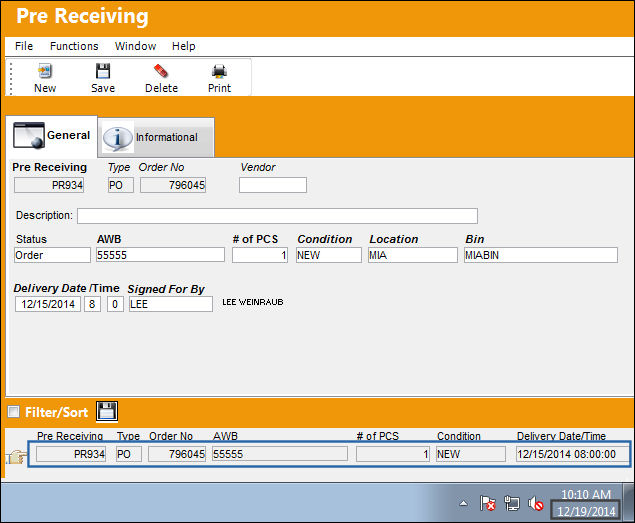Select the # of PCS grid cell

(x=392, y=454)
